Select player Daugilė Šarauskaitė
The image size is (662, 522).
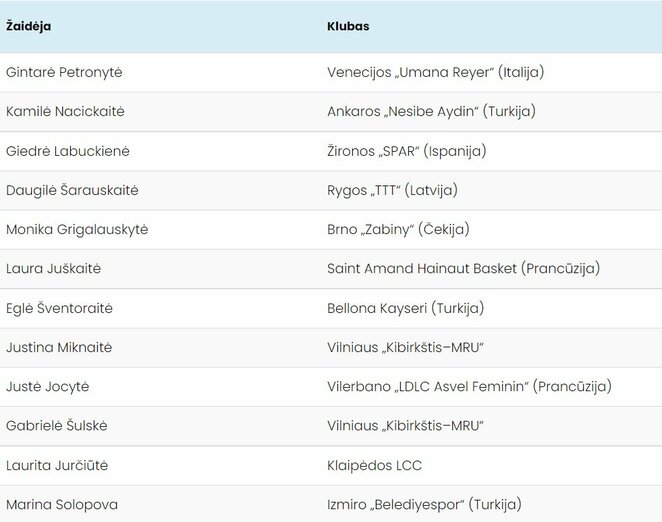click(72, 190)
